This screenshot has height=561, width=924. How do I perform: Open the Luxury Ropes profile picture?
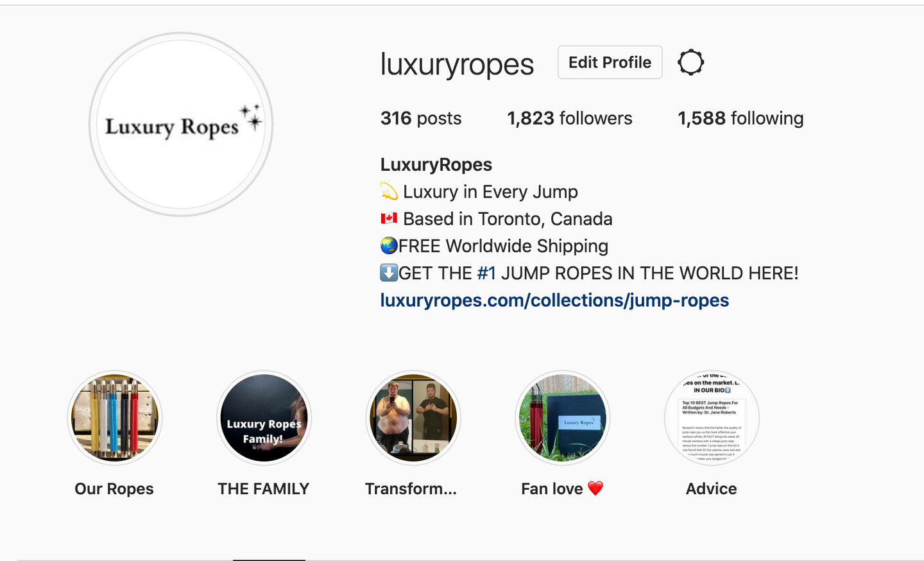[x=181, y=124]
